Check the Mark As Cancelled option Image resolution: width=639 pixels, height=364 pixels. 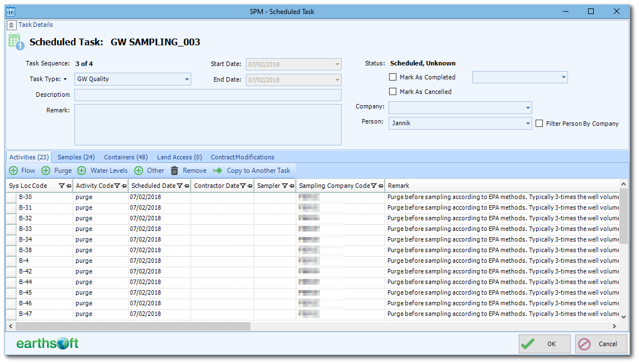click(392, 92)
